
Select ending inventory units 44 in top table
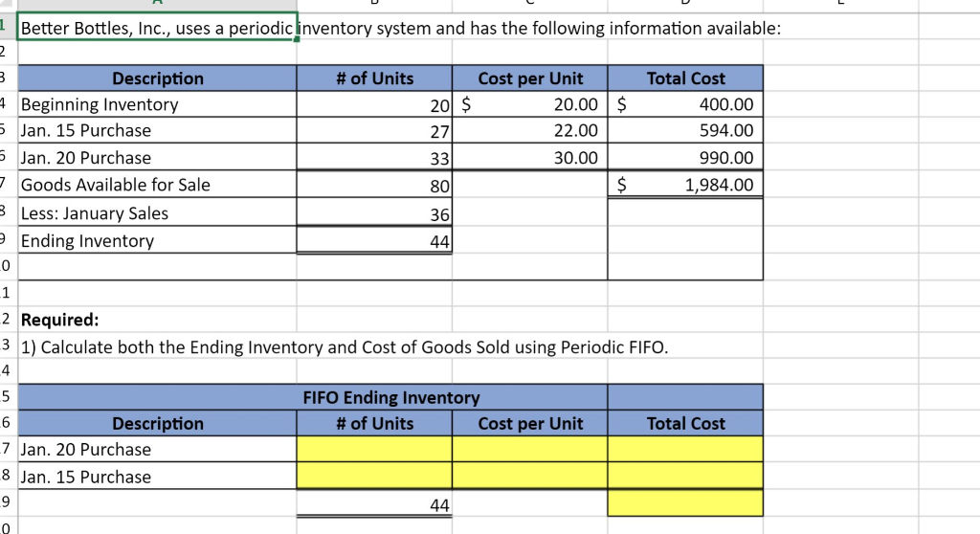374,240
